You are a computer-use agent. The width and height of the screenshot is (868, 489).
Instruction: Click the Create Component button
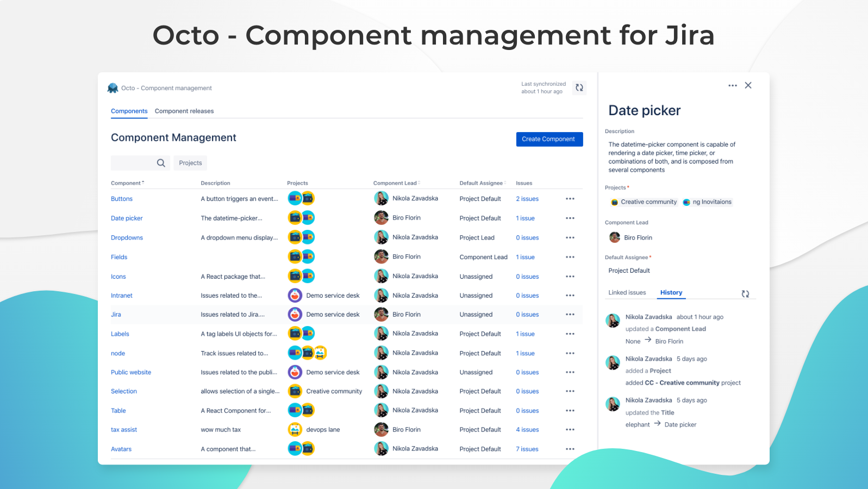click(x=549, y=139)
